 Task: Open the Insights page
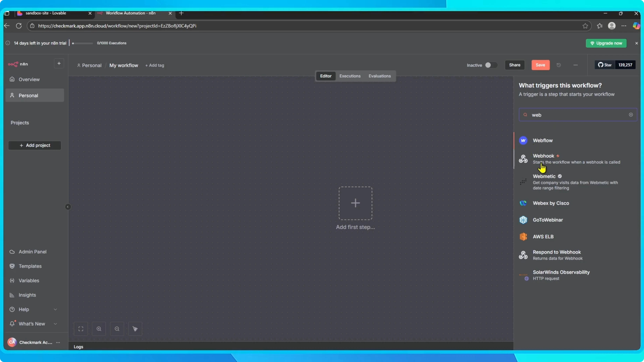(x=27, y=295)
